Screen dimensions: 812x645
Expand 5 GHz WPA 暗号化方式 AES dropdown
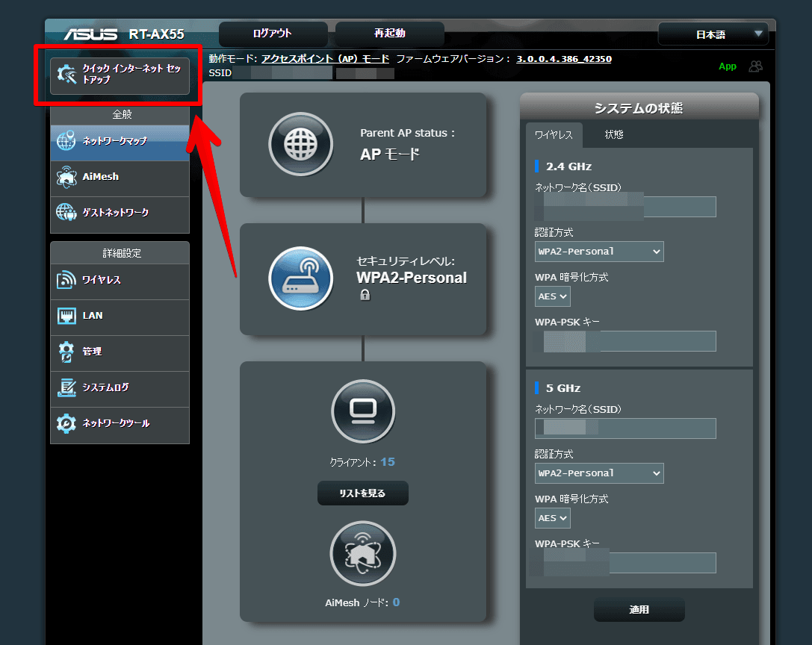point(553,518)
